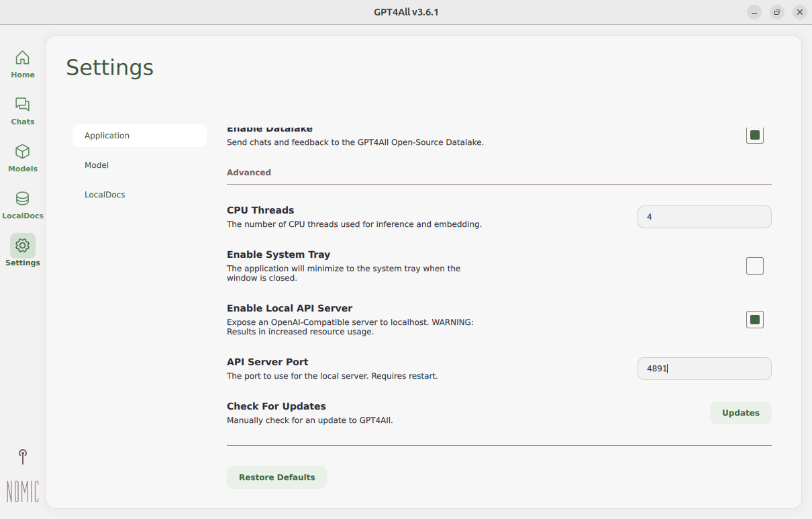Viewport: 812px width, 519px height.
Task: Click the restore window control in the title bar
Action: (776, 12)
